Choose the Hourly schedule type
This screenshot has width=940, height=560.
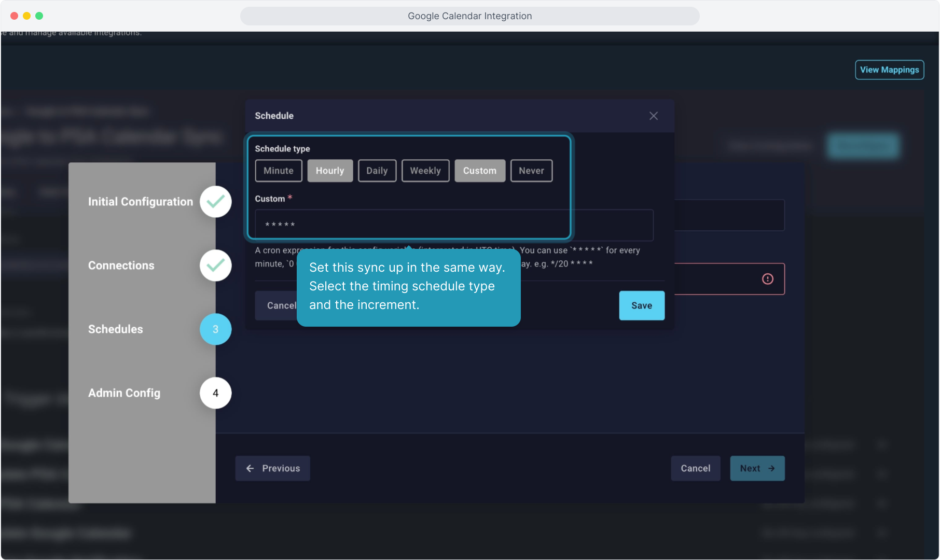330,171
